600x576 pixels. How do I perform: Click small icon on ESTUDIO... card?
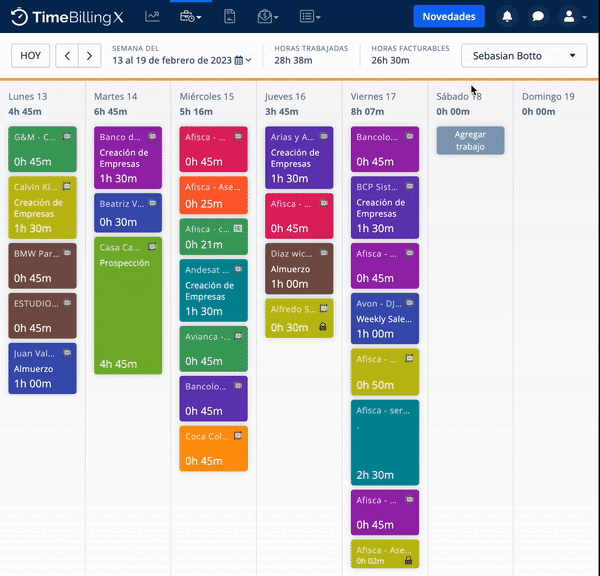[67, 303]
